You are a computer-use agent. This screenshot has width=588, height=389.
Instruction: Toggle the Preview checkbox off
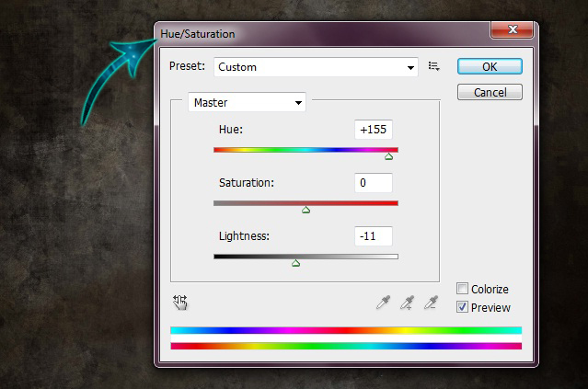point(462,307)
